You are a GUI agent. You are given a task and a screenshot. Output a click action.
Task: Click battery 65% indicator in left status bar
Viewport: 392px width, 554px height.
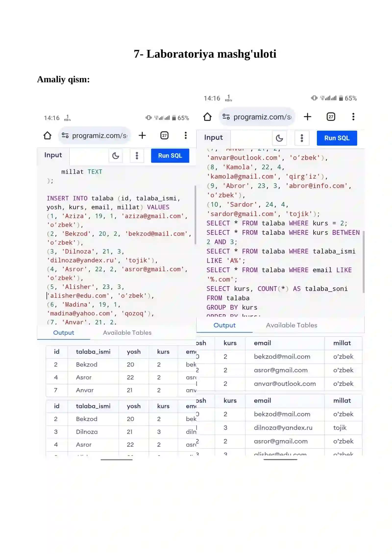click(x=181, y=118)
